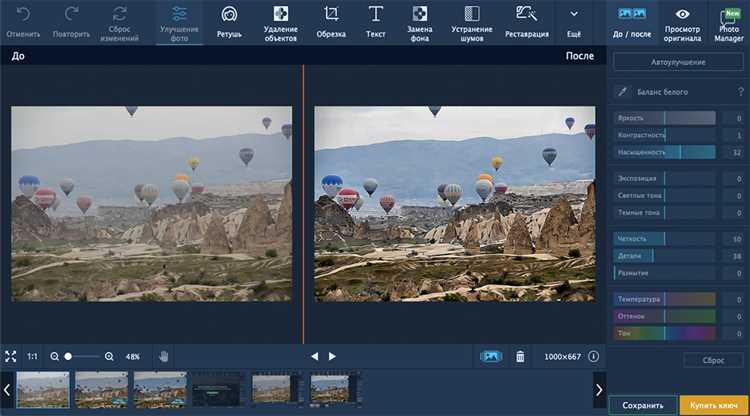
Task: Click the Автоулучшение button
Action: pos(678,62)
